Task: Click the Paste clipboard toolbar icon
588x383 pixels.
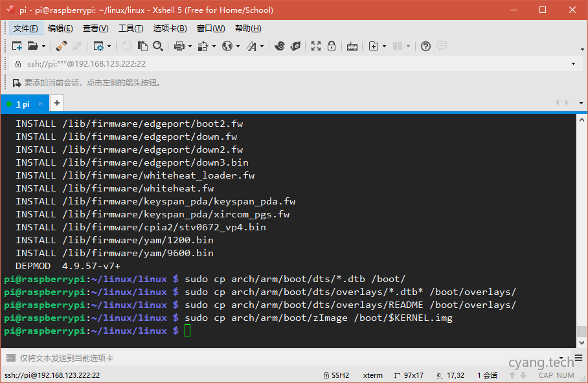Action: (x=142, y=46)
